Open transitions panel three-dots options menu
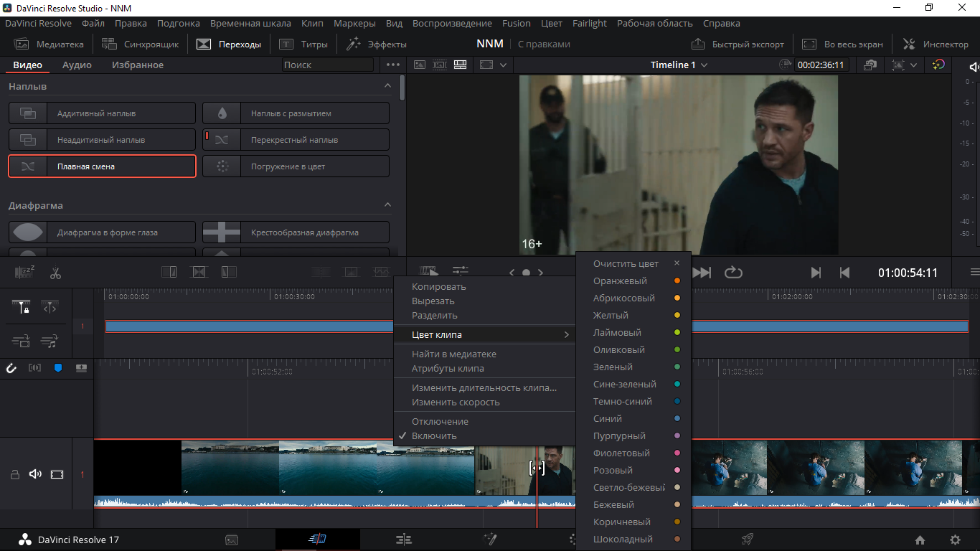 392,65
